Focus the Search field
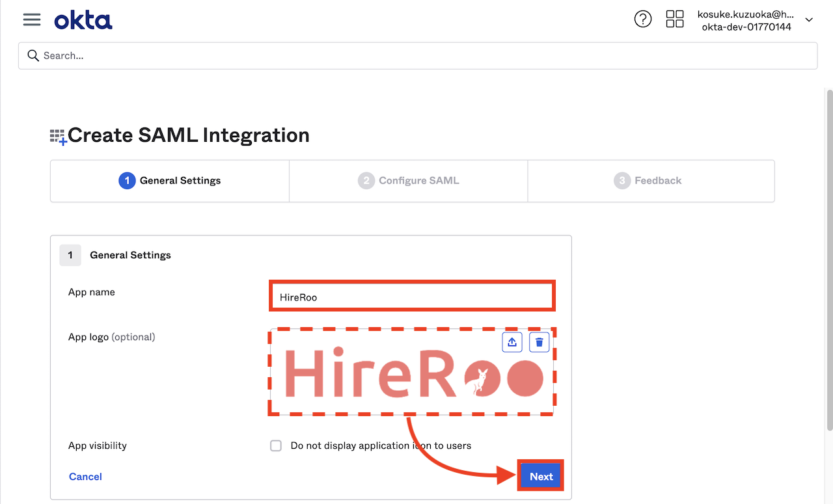Viewport: 833px width, 504px height. (418, 56)
